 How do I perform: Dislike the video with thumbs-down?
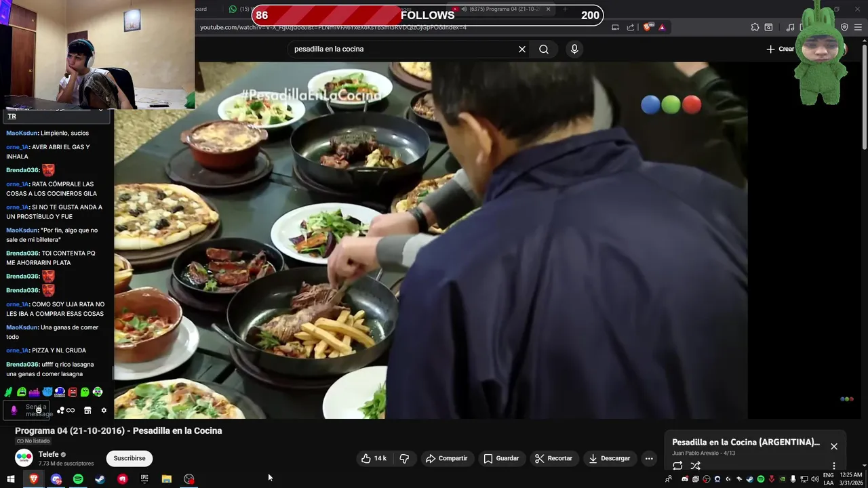click(404, 458)
